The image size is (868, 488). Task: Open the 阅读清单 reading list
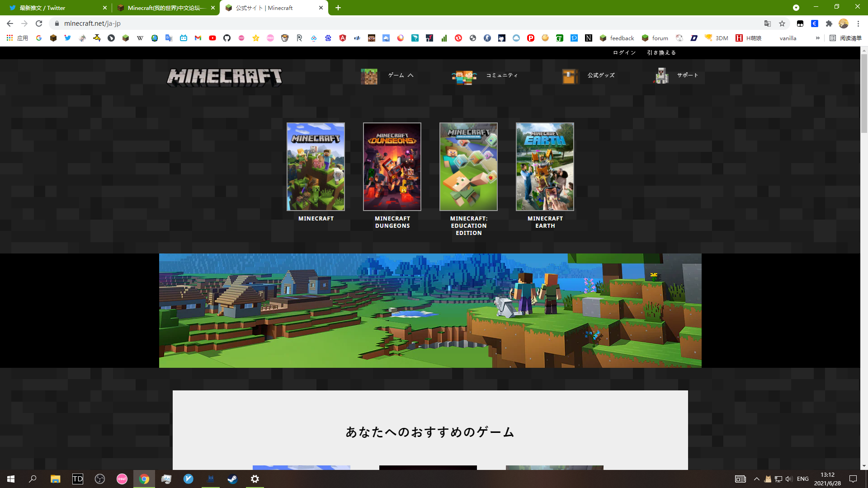click(x=845, y=38)
